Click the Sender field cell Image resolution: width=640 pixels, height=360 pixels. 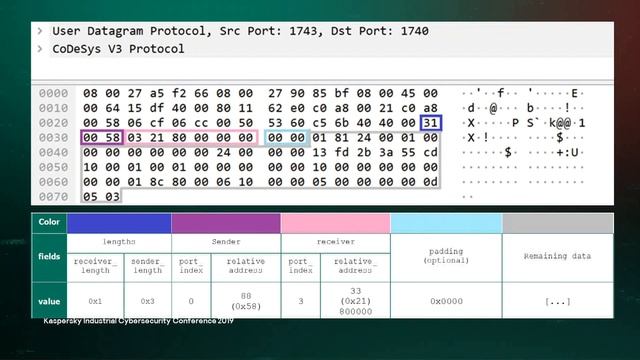point(226,243)
